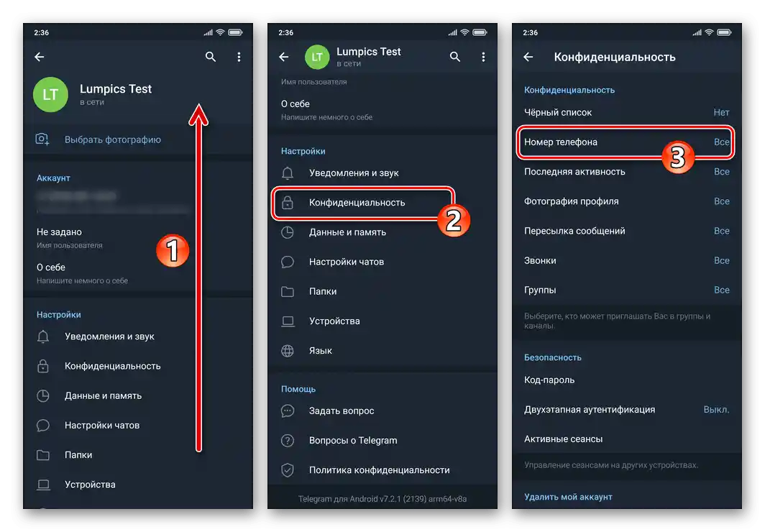
Task: Tap the bell icon in the first phone screen
Action: tap(43, 336)
